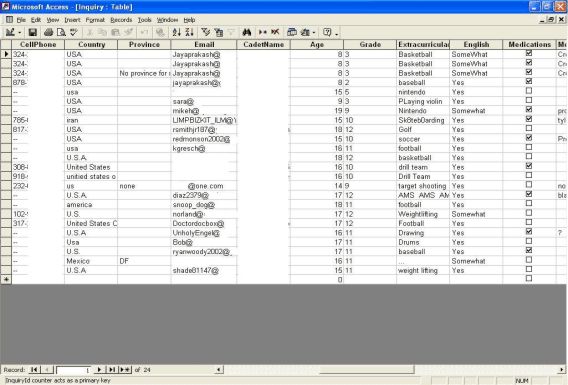Click the Save toolbar icon
The width and height of the screenshot is (568, 385).
coord(33,33)
